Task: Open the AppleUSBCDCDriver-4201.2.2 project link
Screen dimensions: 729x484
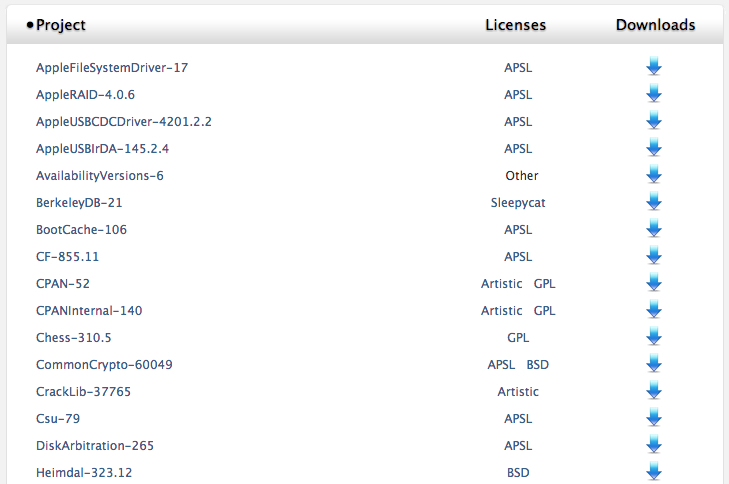Action: click(124, 122)
